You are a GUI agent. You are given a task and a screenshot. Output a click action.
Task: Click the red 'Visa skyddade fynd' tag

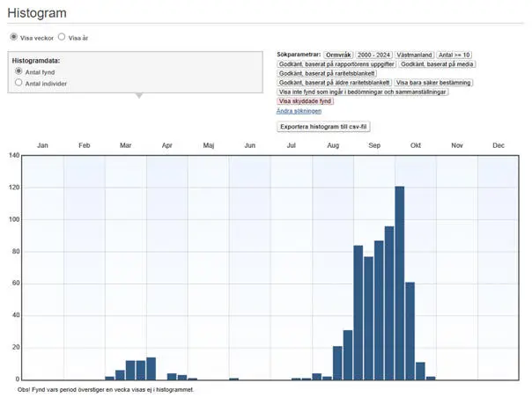click(305, 101)
